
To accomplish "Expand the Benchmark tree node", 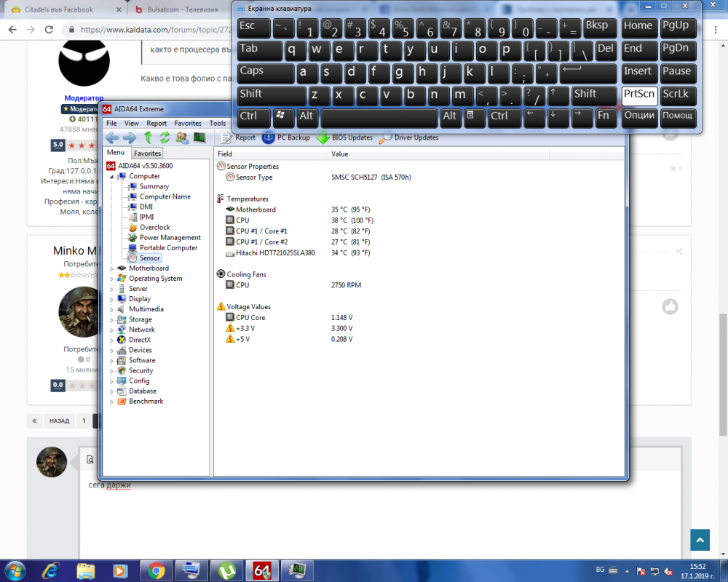I will point(111,402).
